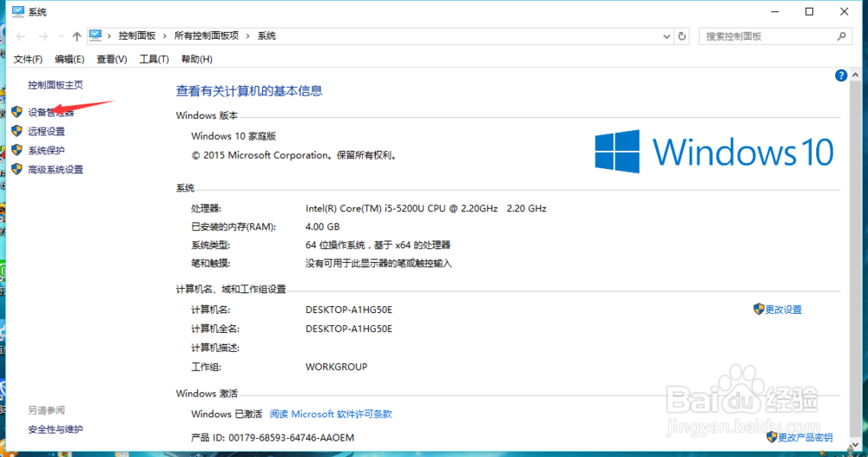Open the recent locations chevron
Viewport: 868px width, 457px height.
61,36
